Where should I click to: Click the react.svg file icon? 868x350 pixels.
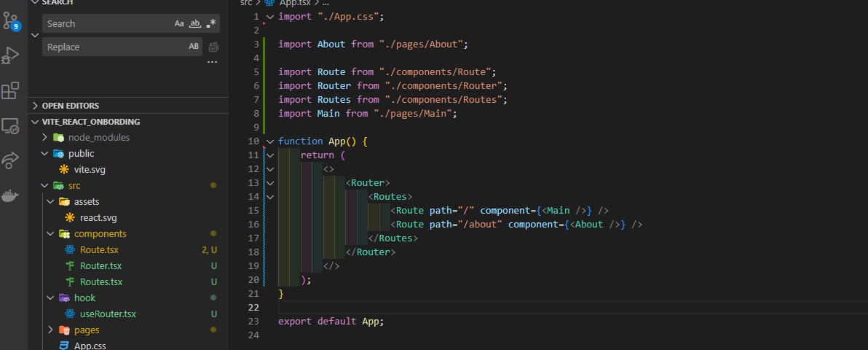pos(70,217)
